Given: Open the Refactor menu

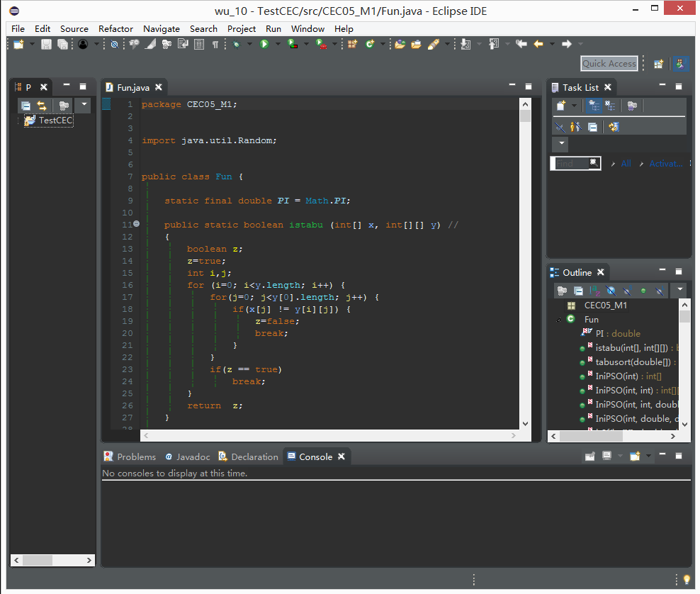Looking at the screenshot, I should click(115, 29).
